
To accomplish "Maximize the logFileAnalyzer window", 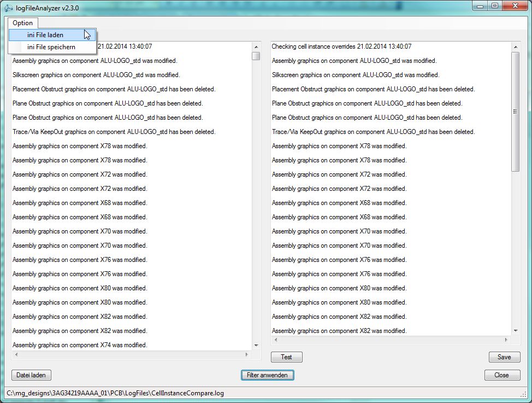I will tap(494, 6).
